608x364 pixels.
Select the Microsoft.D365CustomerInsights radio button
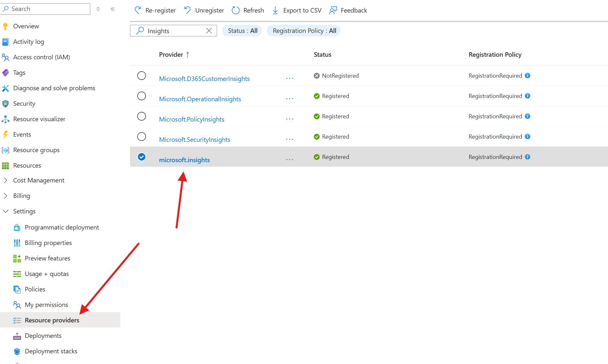(142, 75)
